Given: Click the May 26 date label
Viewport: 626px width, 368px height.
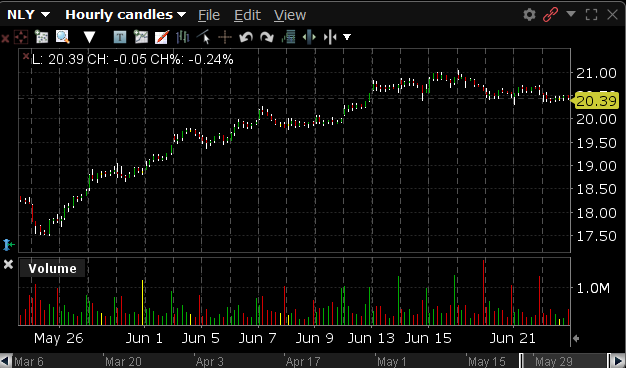Looking at the screenshot, I should click(59, 338).
